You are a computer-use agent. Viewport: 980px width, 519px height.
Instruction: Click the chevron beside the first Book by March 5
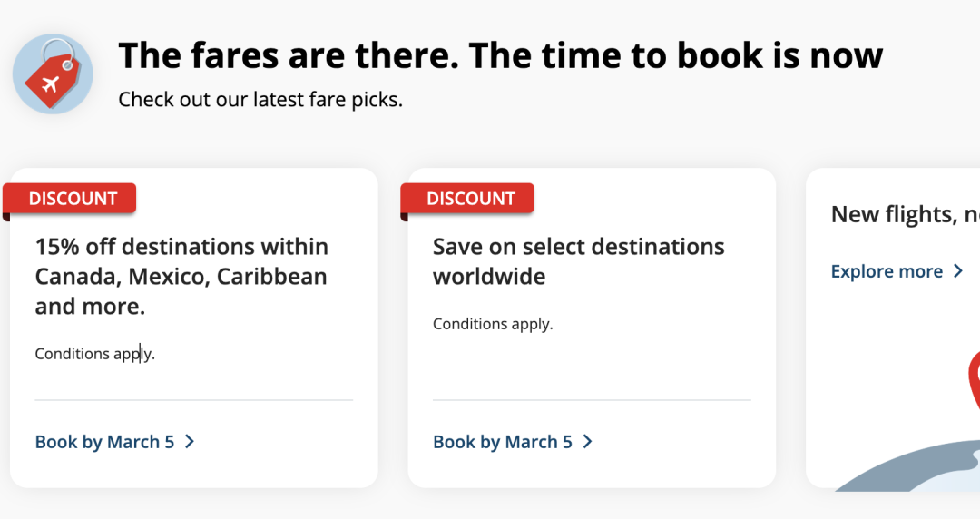pos(190,442)
